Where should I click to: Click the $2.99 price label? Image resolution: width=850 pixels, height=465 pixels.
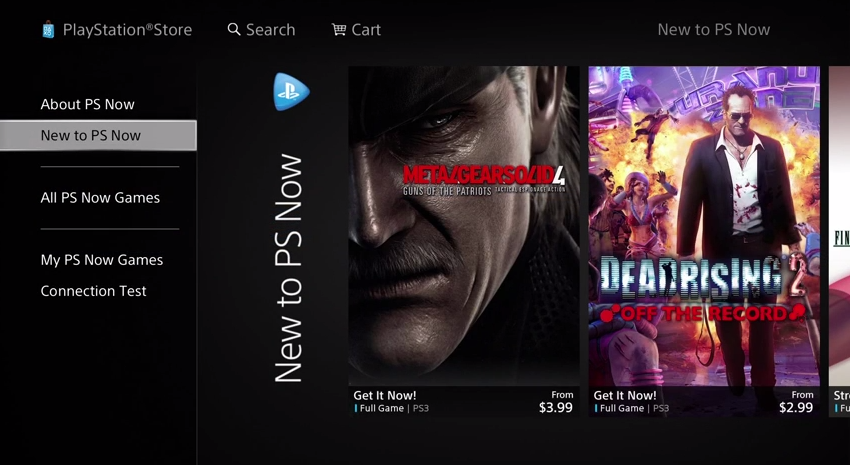tap(796, 408)
